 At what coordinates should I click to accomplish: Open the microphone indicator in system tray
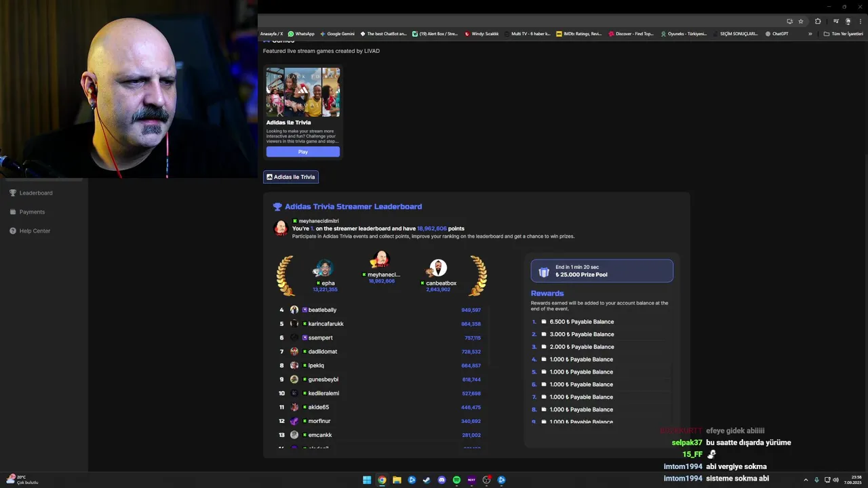pyautogui.click(x=816, y=480)
